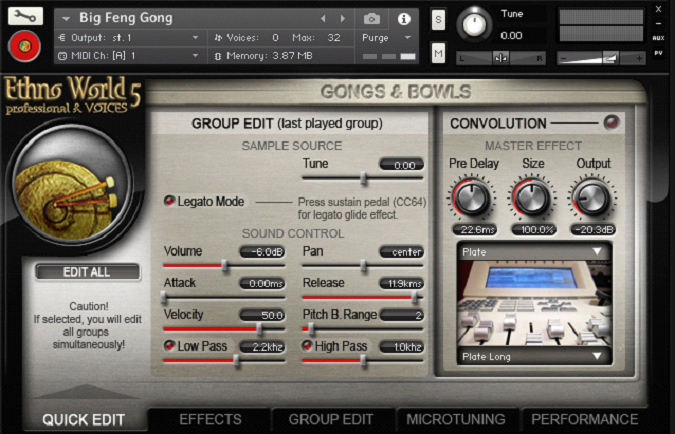Open the MIDI Ch dropdown
Screen dimensions: 675x434
pos(195,56)
